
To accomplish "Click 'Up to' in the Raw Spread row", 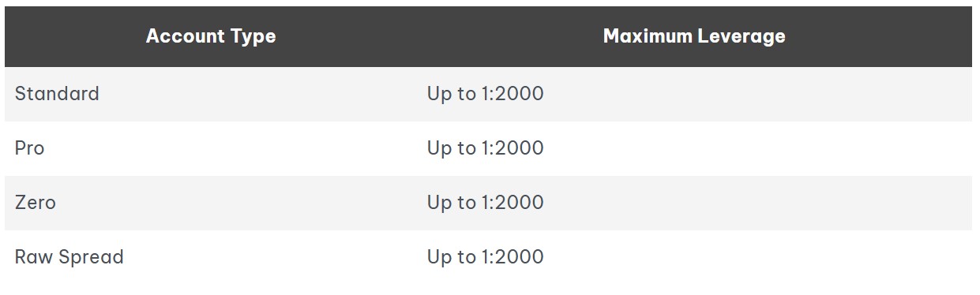I will pos(451,258).
